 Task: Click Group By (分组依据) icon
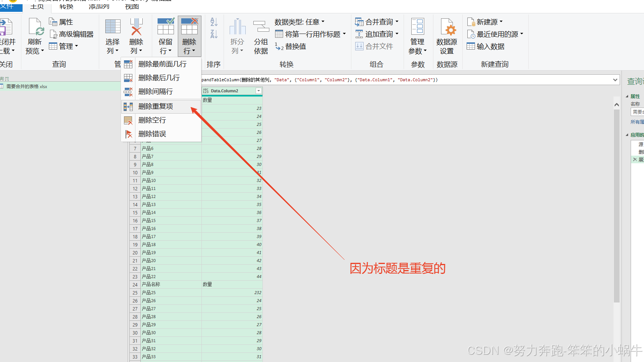click(261, 27)
